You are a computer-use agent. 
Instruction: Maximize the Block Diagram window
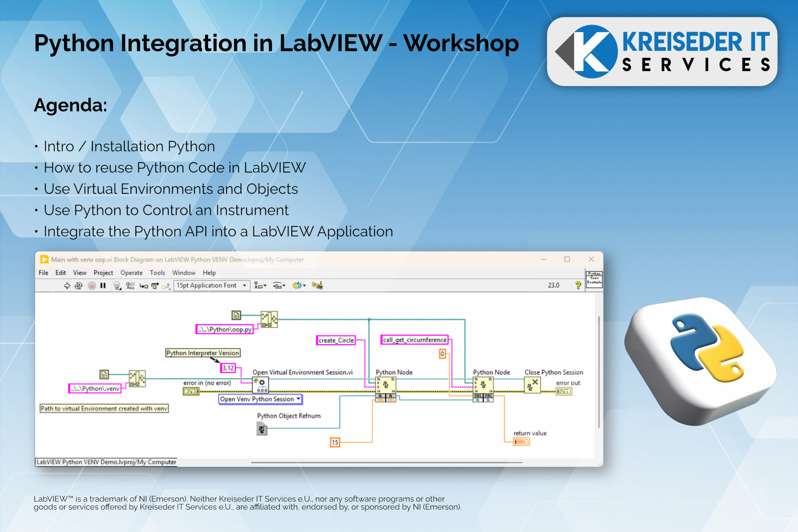click(567, 259)
